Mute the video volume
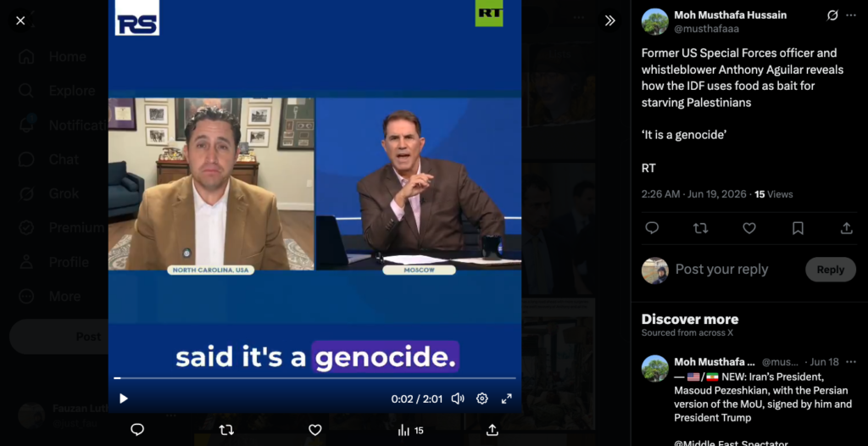 457,399
